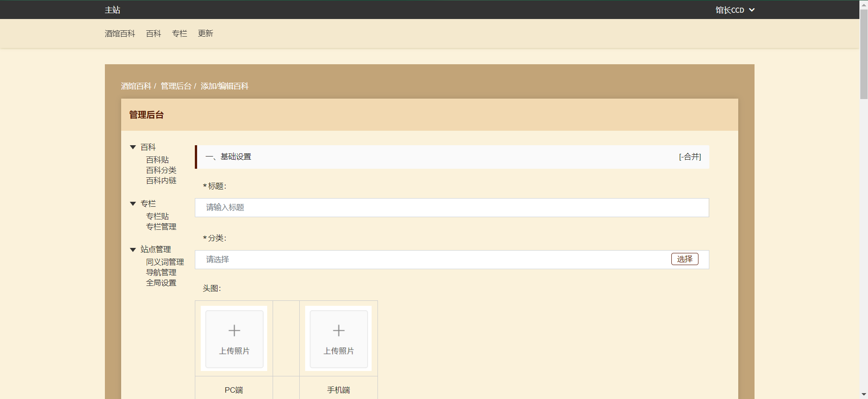Viewport: 868px width, 399px height.
Task: Collapse basic settings via [-合并]
Action: tap(689, 157)
